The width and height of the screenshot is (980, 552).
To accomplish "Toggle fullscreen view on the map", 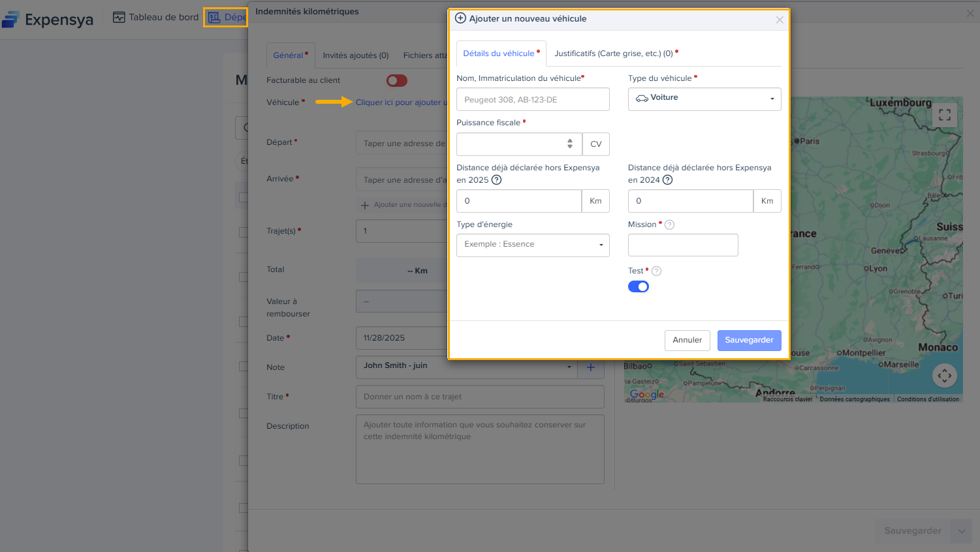I will pyautogui.click(x=944, y=115).
